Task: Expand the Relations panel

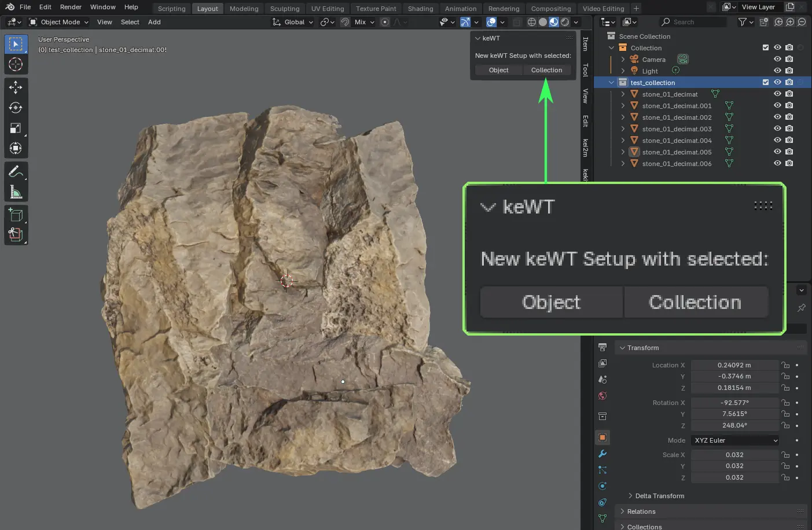Action: pos(641,511)
